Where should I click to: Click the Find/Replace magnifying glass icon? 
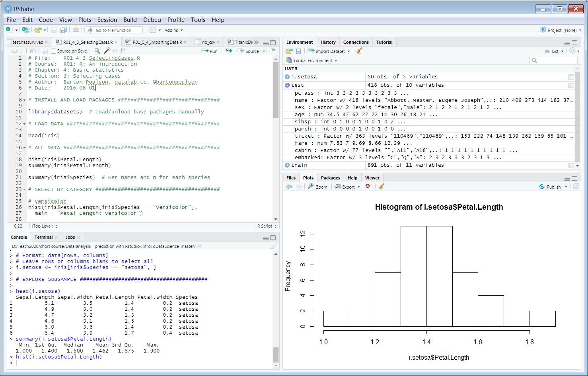click(97, 51)
